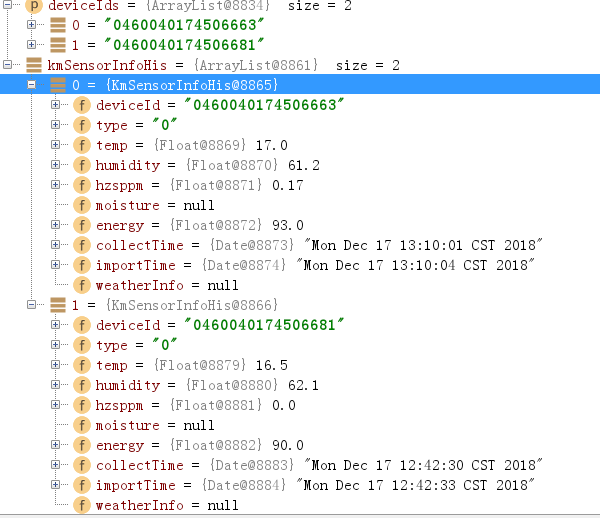Click the variable icon beside kmSensorInfoHis

point(34,65)
